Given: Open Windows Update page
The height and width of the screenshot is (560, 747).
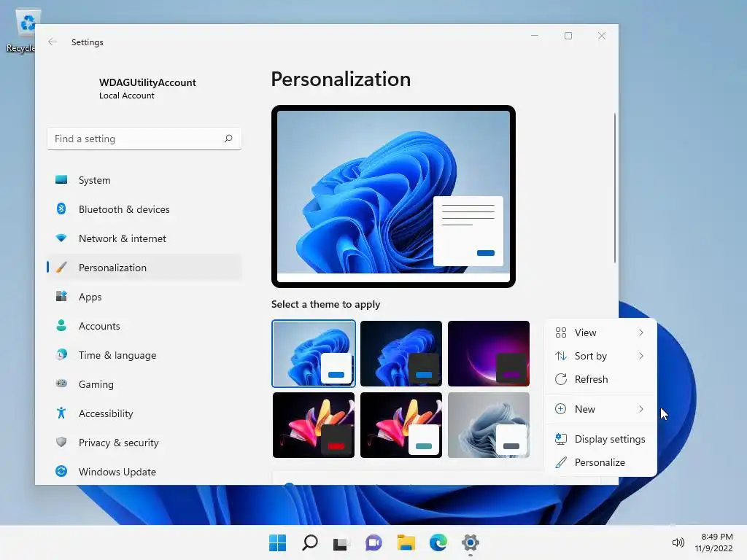Looking at the screenshot, I should (x=144, y=472).
